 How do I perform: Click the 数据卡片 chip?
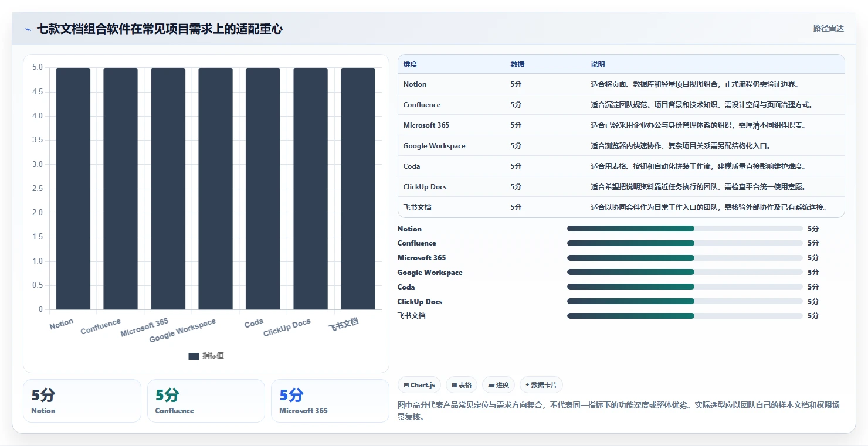pos(541,385)
